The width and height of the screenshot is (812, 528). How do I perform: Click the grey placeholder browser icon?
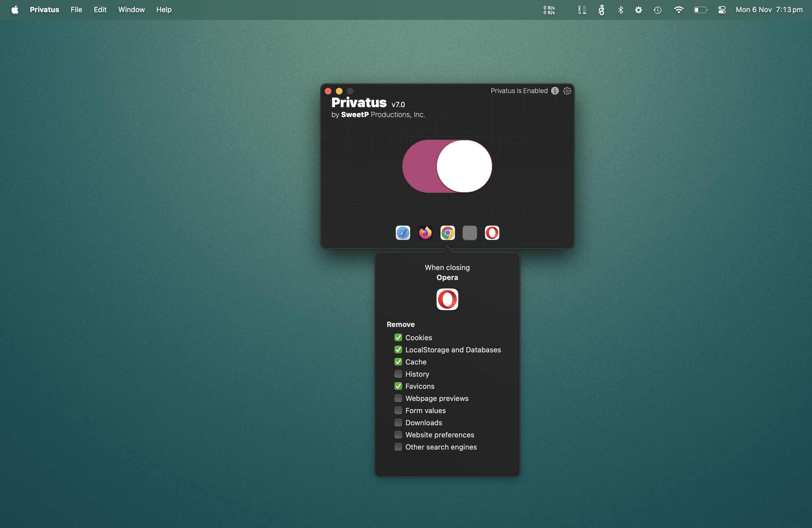click(470, 233)
